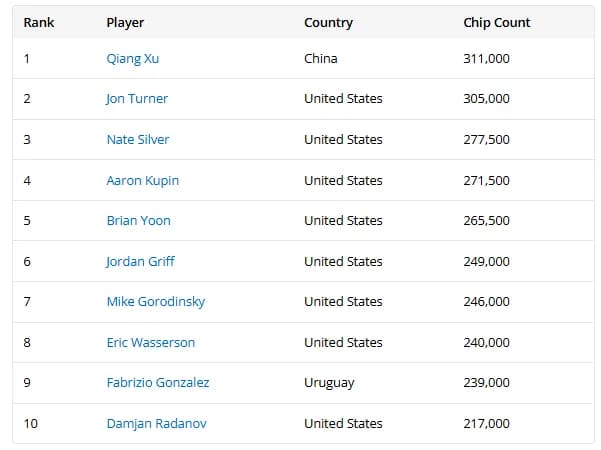This screenshot has height=450, width=601.
Task: Click the Rank column header
Action: (39, 23)
